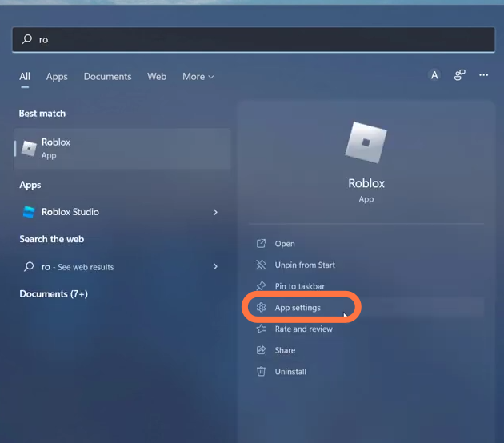Open the search feedback/people icon
The height and width of the screenshot is (443, 504).
click(459, 75)
